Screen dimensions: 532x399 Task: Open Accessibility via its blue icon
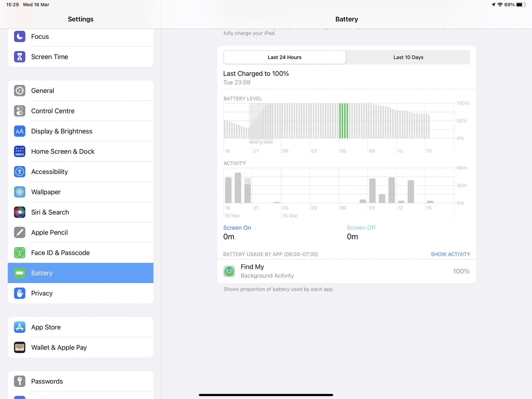(x=19, y=172)
